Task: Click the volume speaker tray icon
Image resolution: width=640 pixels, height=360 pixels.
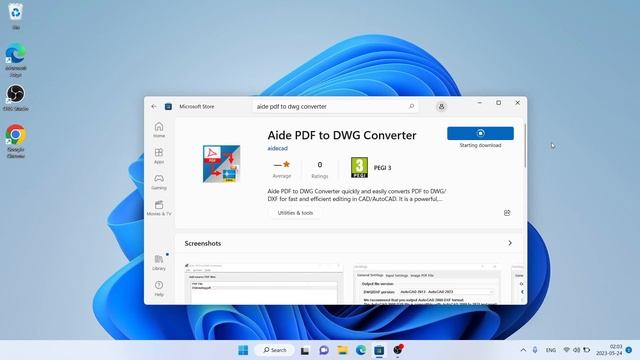Action: click(x=576, y=350)
